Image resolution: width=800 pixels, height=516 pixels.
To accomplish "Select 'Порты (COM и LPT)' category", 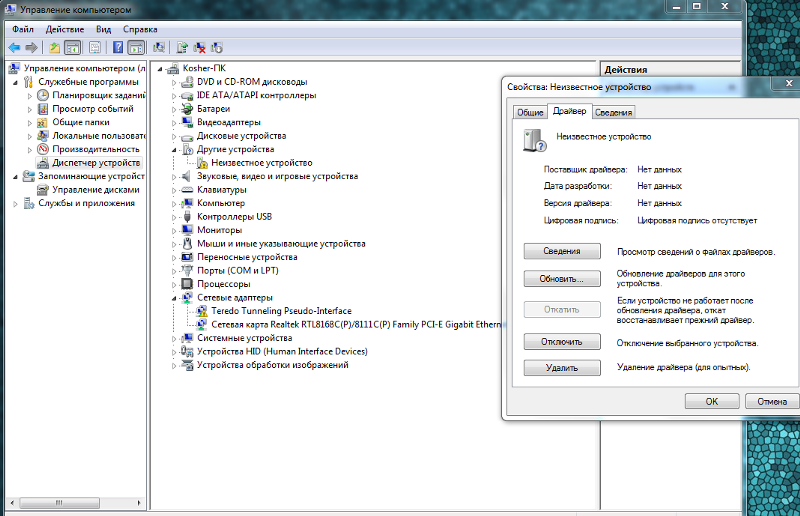I will (238, 271).
